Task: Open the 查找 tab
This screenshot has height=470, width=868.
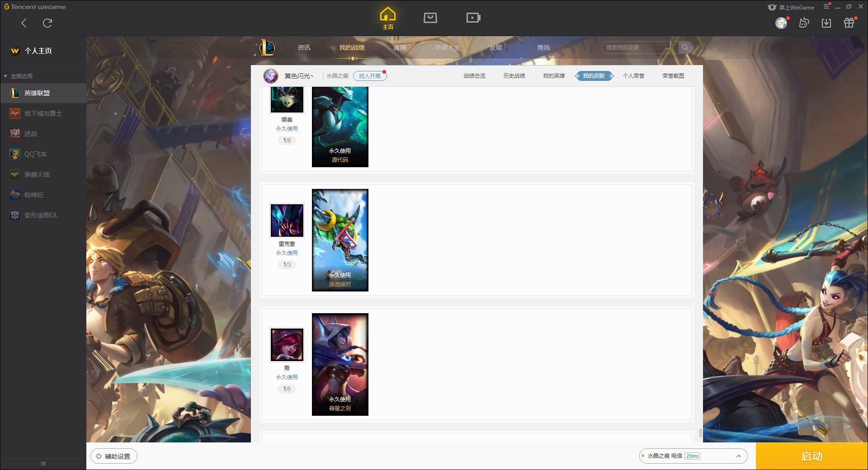Action: click(x=543, y=47)
